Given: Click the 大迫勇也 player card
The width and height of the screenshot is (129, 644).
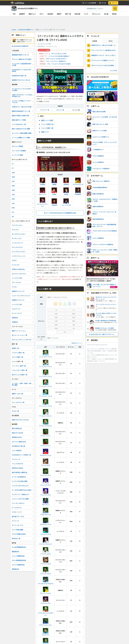Looking at the screenshot, I should click(x=42, y=182).
